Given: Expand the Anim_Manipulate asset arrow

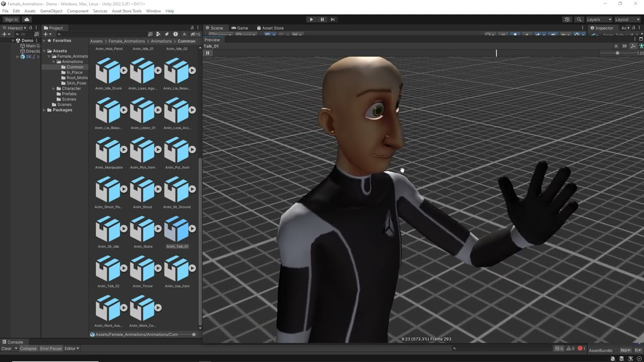Looking at the screenshot, I should click(124, 149).
